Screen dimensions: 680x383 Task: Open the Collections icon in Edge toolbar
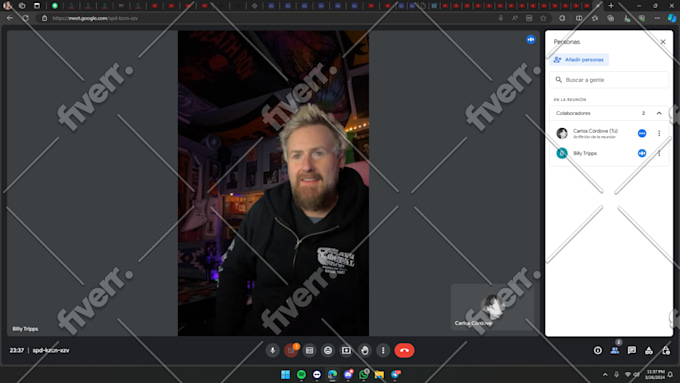pyautogui.click(x=611, y=18)
